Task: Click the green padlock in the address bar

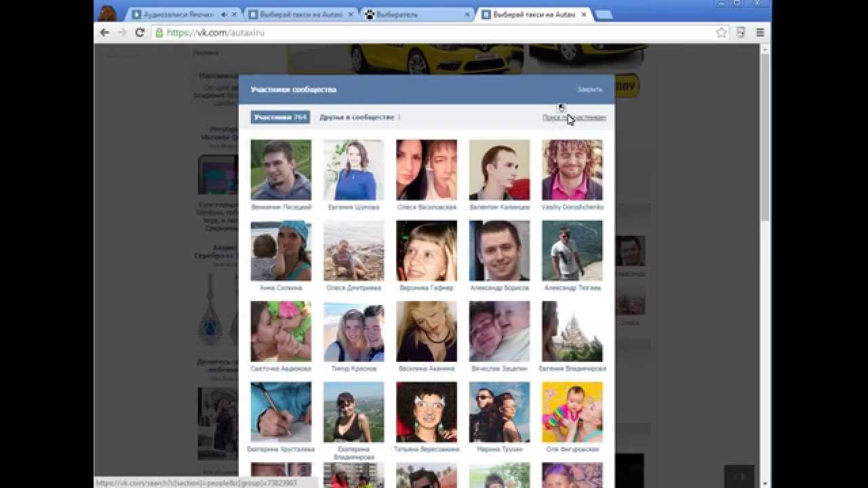Action: tap(159, 32)
